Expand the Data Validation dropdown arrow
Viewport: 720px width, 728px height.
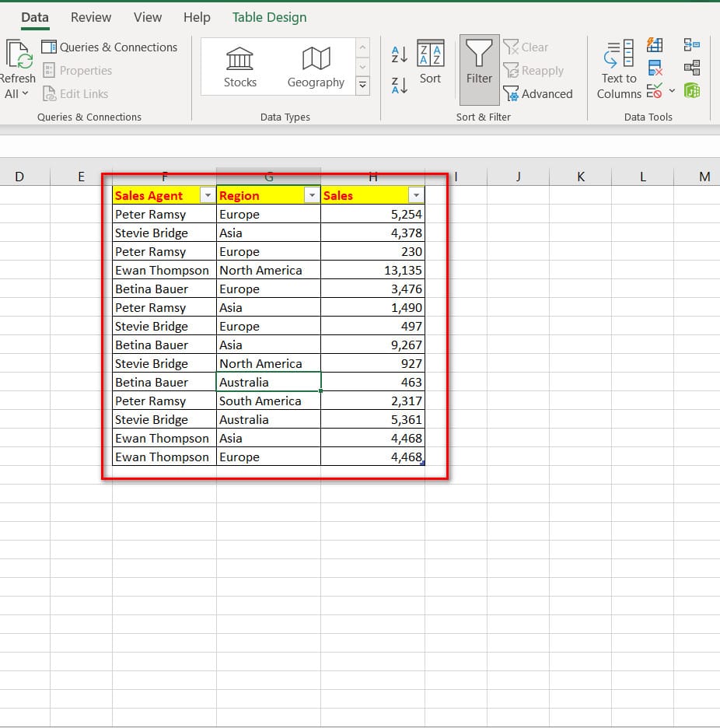click(672, 92)
